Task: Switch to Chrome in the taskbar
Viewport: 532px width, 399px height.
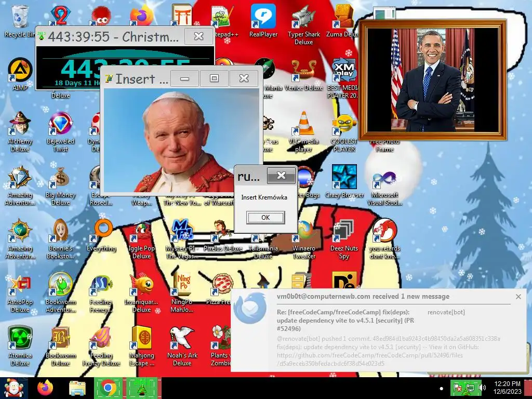Action: [x=108, y=388]
